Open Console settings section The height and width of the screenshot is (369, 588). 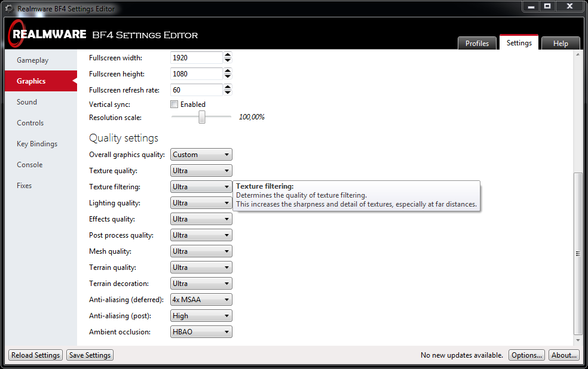coord(41,165)
